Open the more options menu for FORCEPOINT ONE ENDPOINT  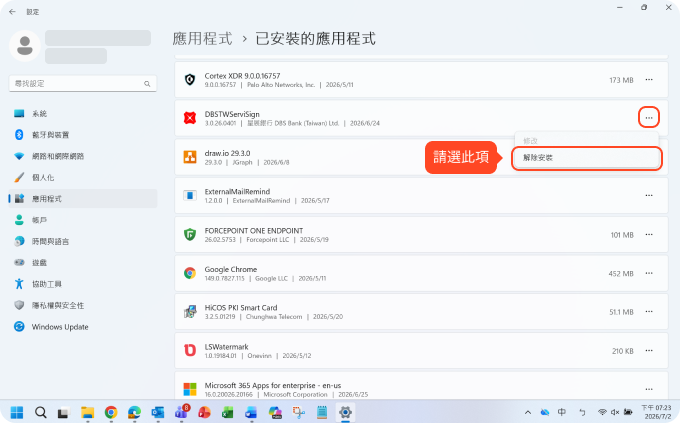click(x=649, y=235)
